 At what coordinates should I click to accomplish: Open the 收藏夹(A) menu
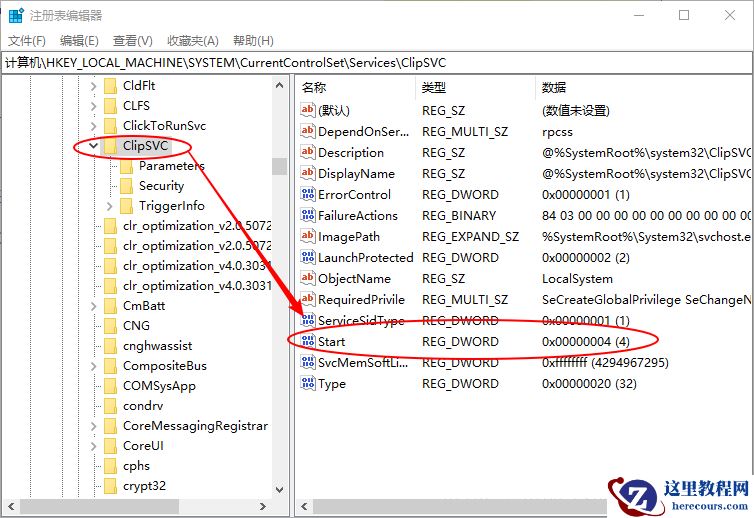pos(193,41)
